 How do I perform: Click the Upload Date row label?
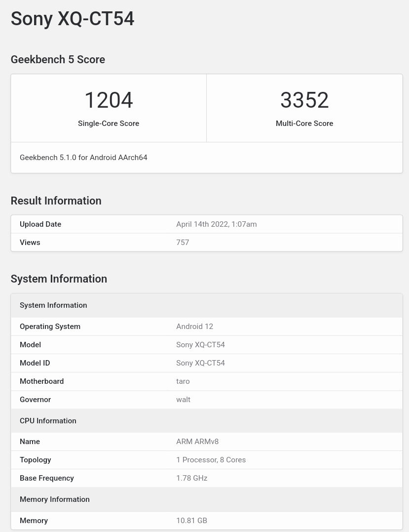pos(40,224)
